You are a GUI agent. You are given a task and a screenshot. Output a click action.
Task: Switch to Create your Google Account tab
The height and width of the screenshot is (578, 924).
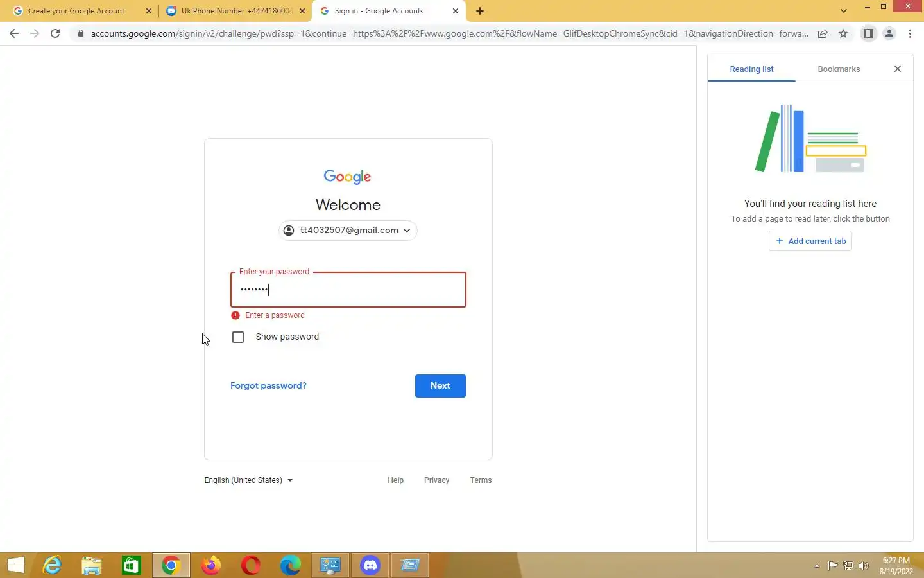coord(76,11)
